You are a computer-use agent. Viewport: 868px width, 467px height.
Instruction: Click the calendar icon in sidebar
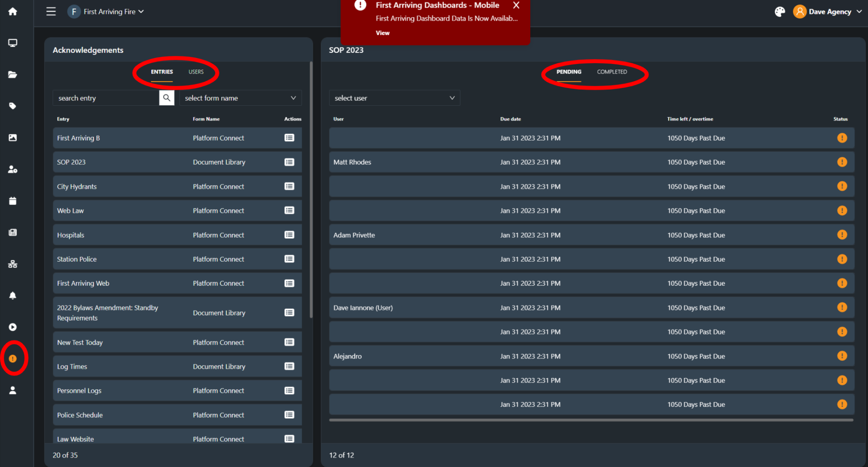[13, 201]
